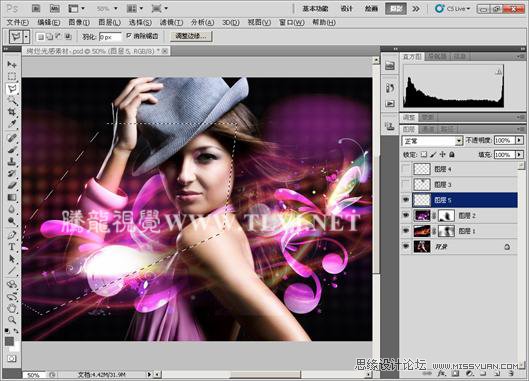Select the Eraser tool
Image resolution: width=529 pixels, height=381 pixels.
[12, 185]
